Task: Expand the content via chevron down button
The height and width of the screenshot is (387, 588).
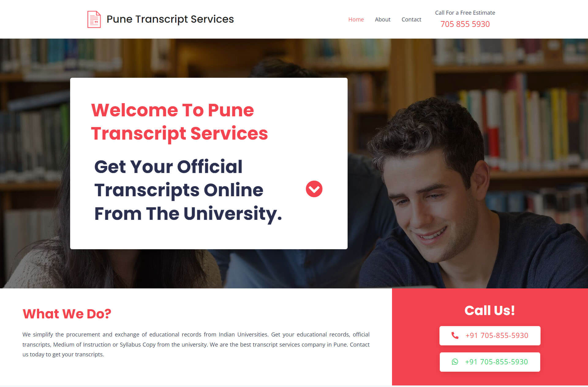Action: (314, 189)
